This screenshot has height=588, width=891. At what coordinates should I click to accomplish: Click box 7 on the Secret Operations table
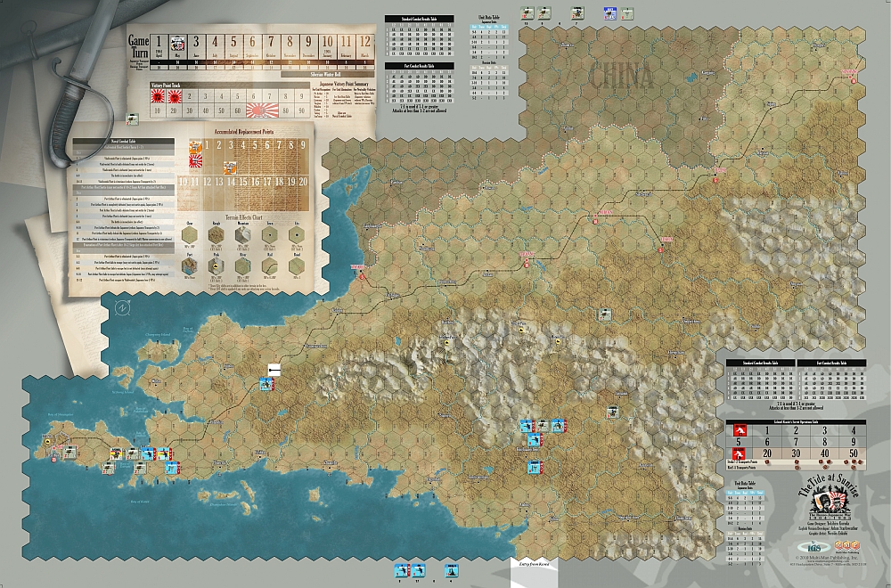coord(796,441)
